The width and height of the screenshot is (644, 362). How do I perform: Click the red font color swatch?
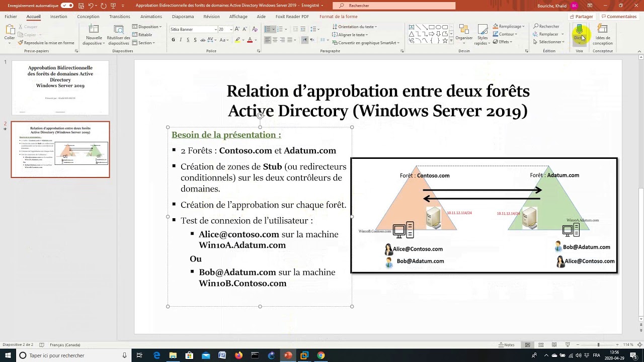pos(250,40)
